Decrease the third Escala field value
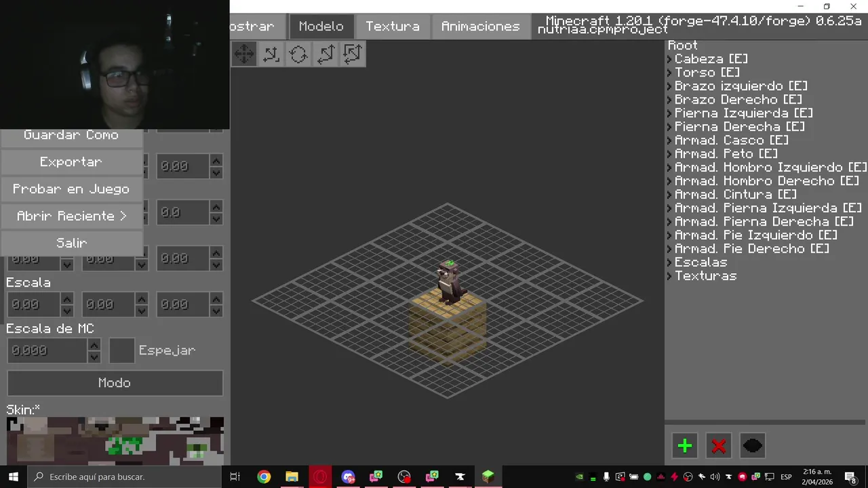Screen dimensions: 868x488 click(216, 310)
